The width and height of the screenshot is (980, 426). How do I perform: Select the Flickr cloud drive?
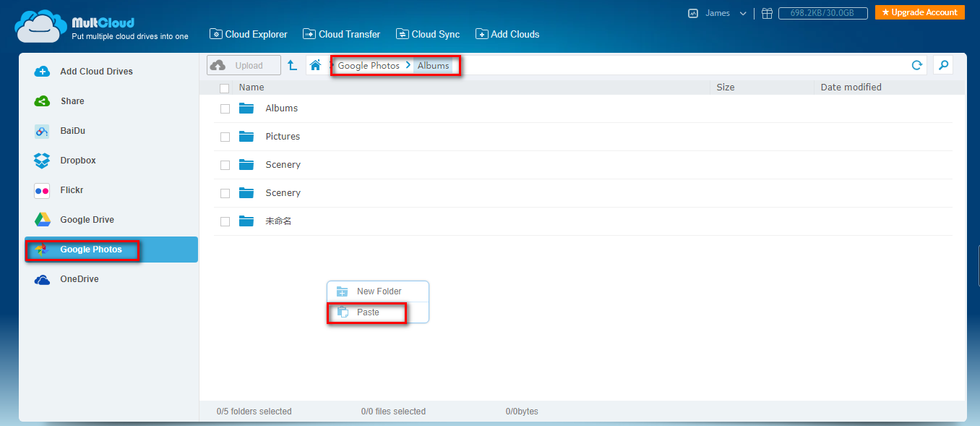click(x=111, y=190)
